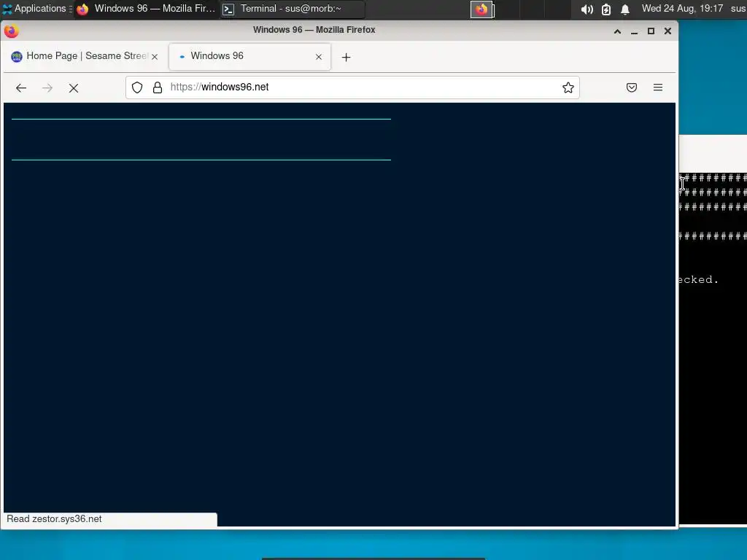Switch to Firefox via the taskbar entry
The width and height of the screenshot is (747, 560).
pyautogui.click(x=147, y=9)
